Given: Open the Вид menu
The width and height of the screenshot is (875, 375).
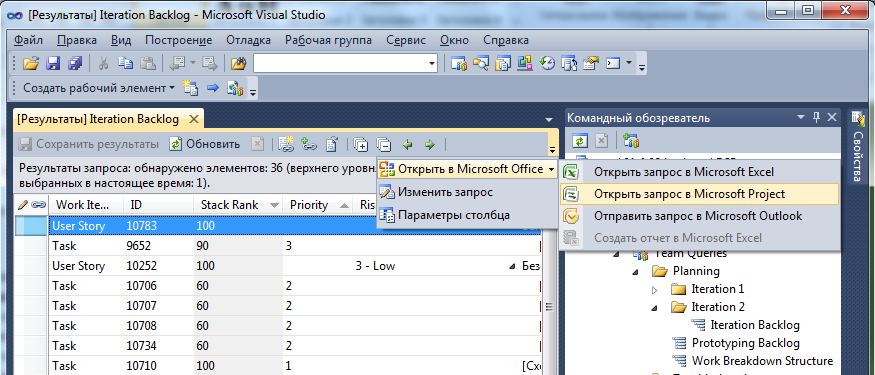Looking at the screenshot, I should tap(121, 40).
